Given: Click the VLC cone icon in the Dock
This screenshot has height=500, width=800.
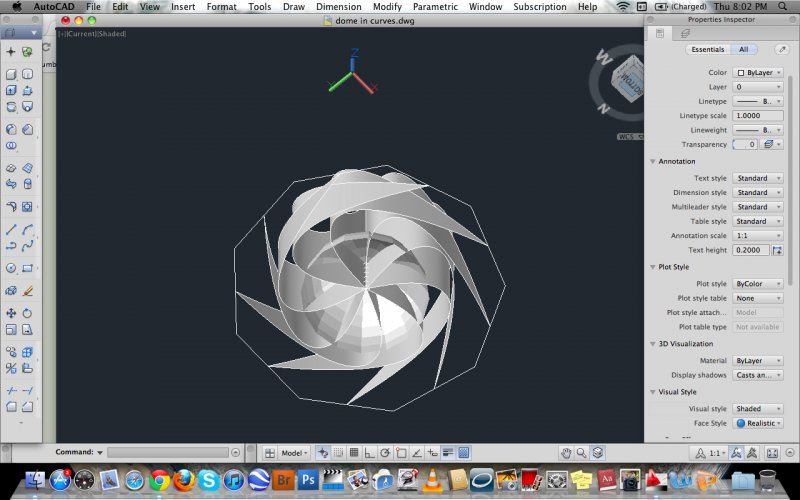Looking at the screenshot, I should point(433,480).
